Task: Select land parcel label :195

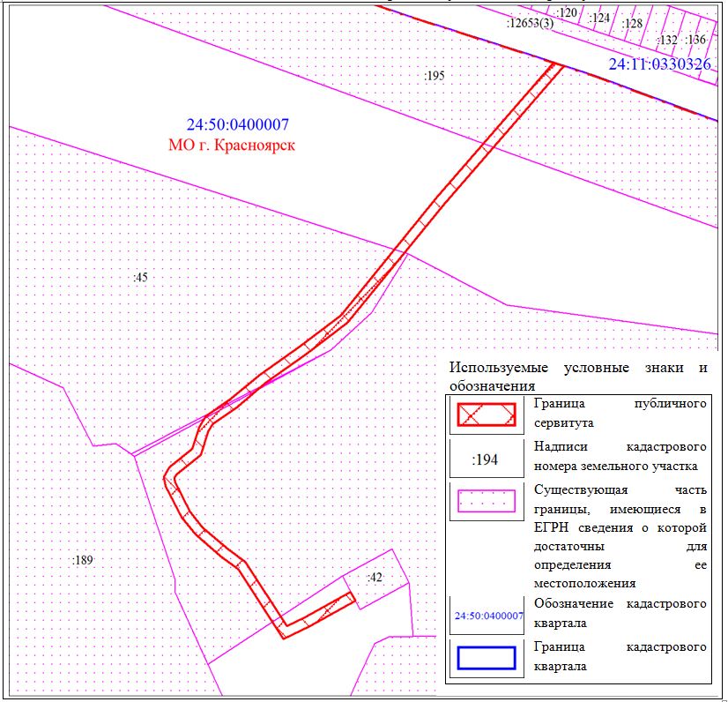Action: pos(434,76)
